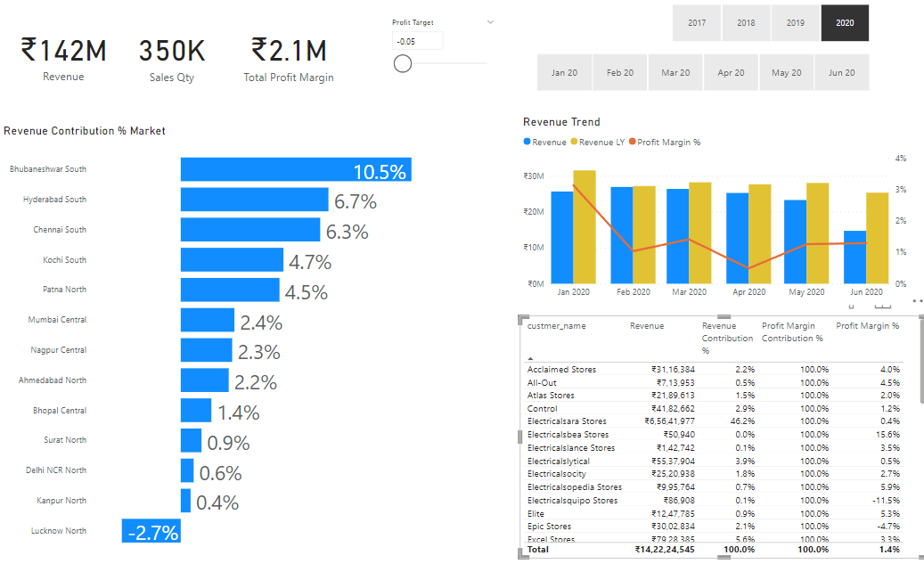Screen dimensions: 924x572
Task: Sort by the Revenue column header
Action: point(647,326)
